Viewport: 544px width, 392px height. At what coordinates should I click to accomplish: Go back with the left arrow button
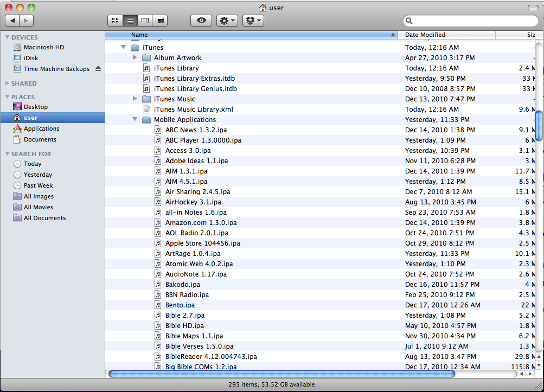(12, 21)
